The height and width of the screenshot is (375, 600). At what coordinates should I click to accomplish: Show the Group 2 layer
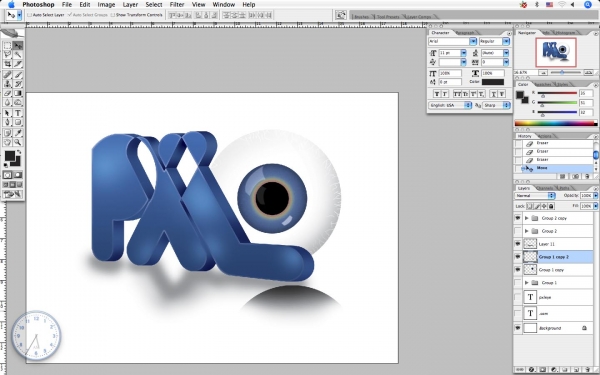point(518,231)
